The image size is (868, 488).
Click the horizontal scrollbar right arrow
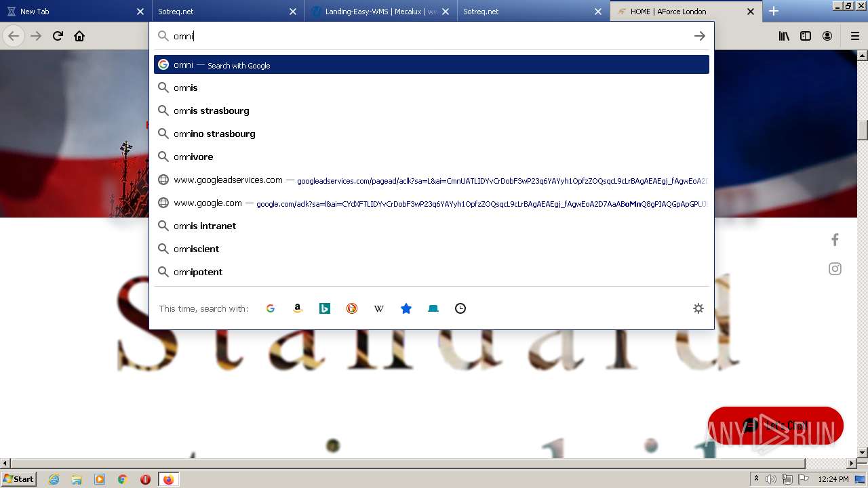pos(852,464)
